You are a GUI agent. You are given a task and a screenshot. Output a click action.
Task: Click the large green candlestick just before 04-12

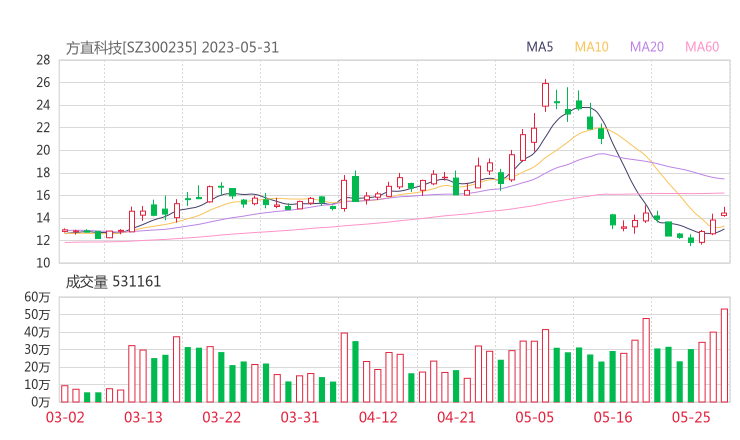click(x=355, y=188)
